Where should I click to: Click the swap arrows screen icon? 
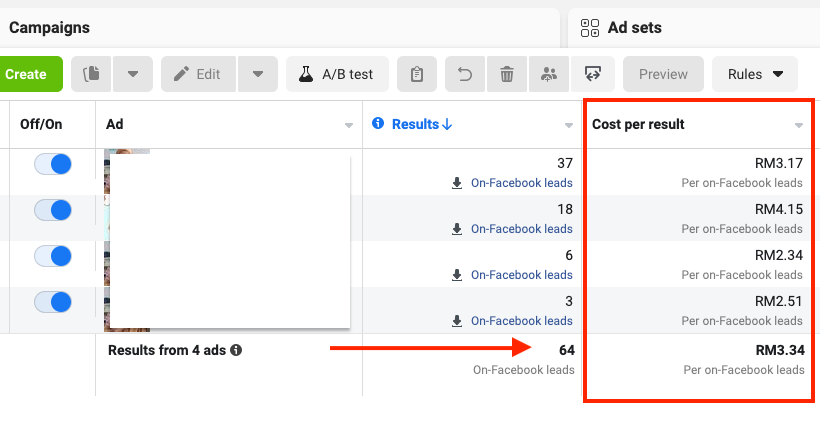tap(593, 74)
